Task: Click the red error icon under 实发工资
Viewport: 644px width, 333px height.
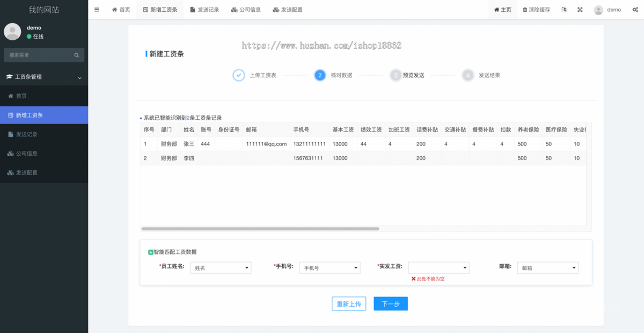Action: pos(413,279)
